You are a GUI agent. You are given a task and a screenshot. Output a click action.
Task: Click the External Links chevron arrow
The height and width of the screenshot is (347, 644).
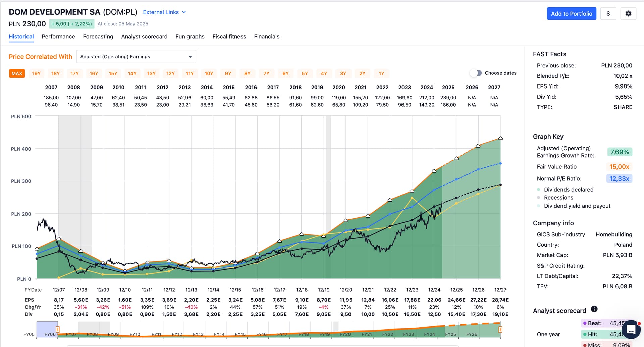coord(184,12)
